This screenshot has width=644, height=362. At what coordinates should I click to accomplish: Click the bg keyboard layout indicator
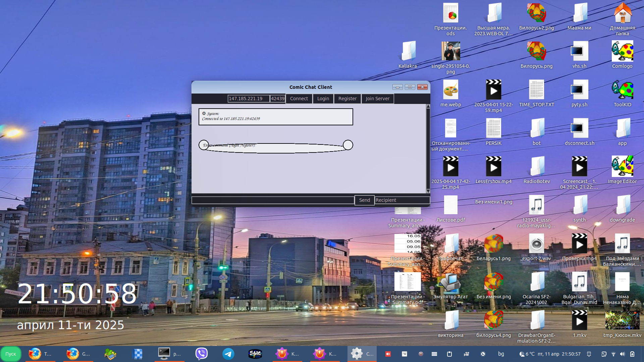tap(501, 354)
